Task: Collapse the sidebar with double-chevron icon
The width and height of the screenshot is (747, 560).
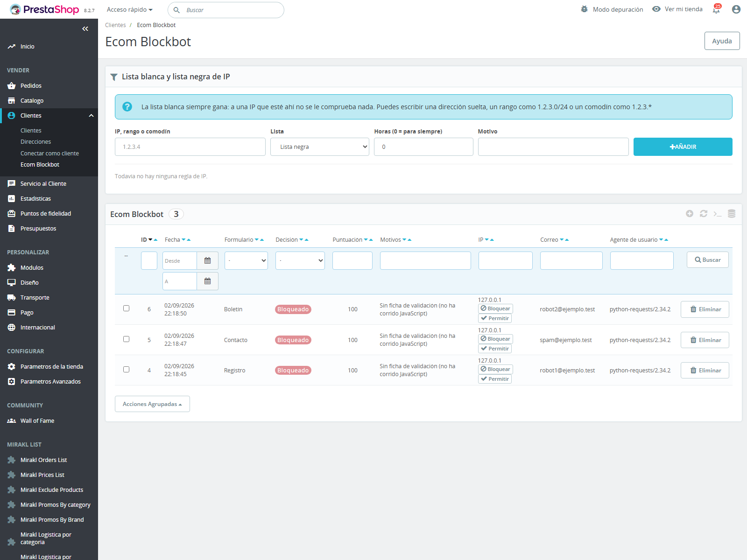Action: pyautogui.click(x=85, y=29)
